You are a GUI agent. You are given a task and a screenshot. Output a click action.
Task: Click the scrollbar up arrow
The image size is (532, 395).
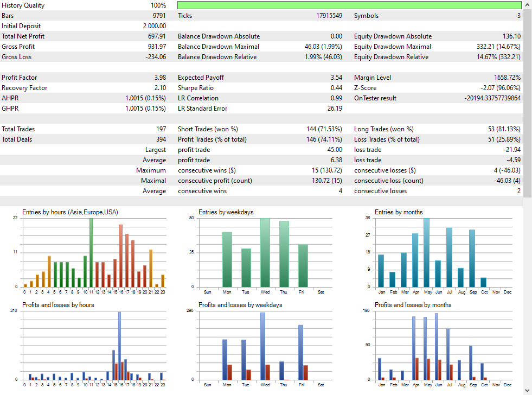[527, 4]
